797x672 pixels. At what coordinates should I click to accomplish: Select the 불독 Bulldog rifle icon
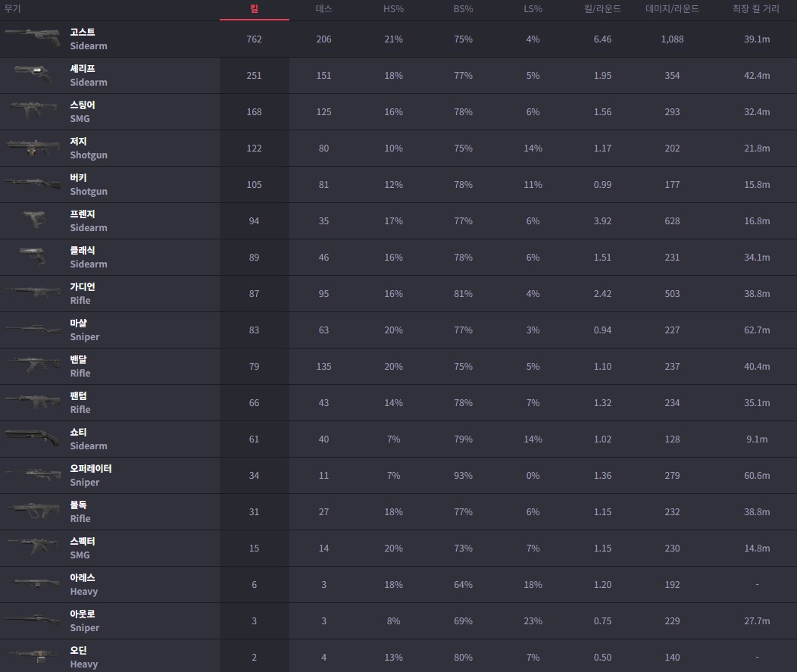pos(33,511)
